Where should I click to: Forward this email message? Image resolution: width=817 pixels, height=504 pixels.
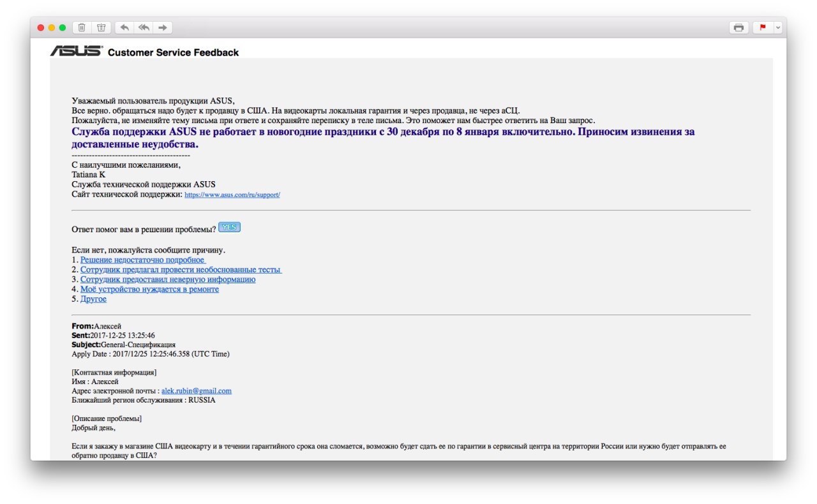click(x=163, y=27)
